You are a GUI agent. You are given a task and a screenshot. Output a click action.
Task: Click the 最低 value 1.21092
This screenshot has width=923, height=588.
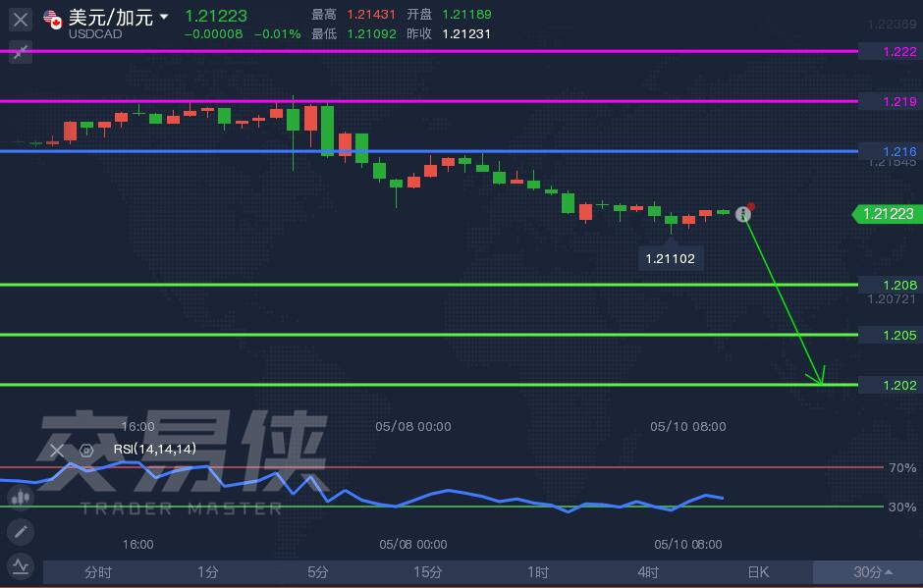coord(371,33)
